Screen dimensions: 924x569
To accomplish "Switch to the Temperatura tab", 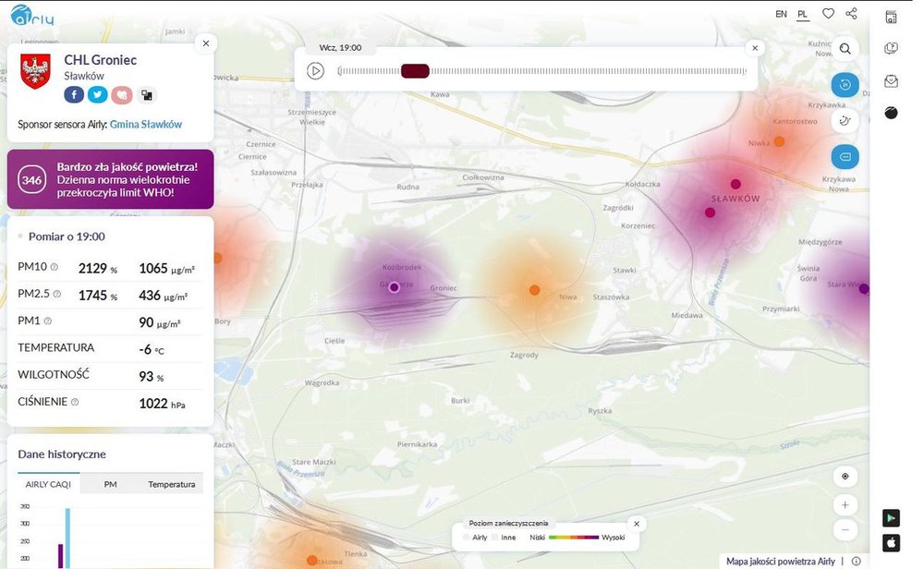I will (x=172, y=484).
